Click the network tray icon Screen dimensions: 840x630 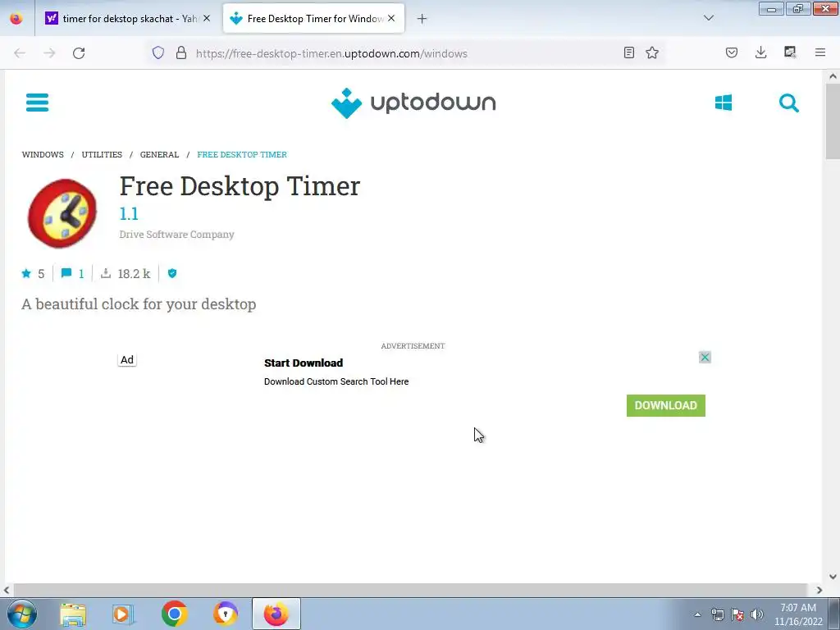[717, 614]
